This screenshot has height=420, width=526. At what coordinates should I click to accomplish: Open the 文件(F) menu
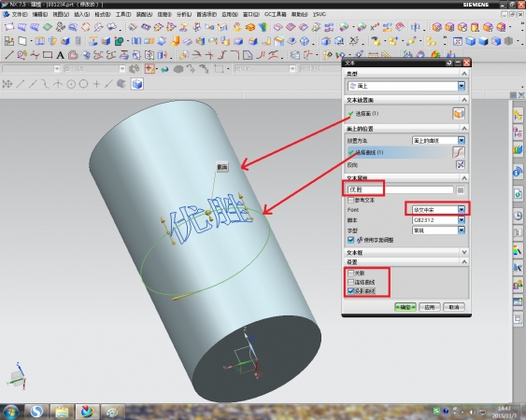(x=20, y=14)
